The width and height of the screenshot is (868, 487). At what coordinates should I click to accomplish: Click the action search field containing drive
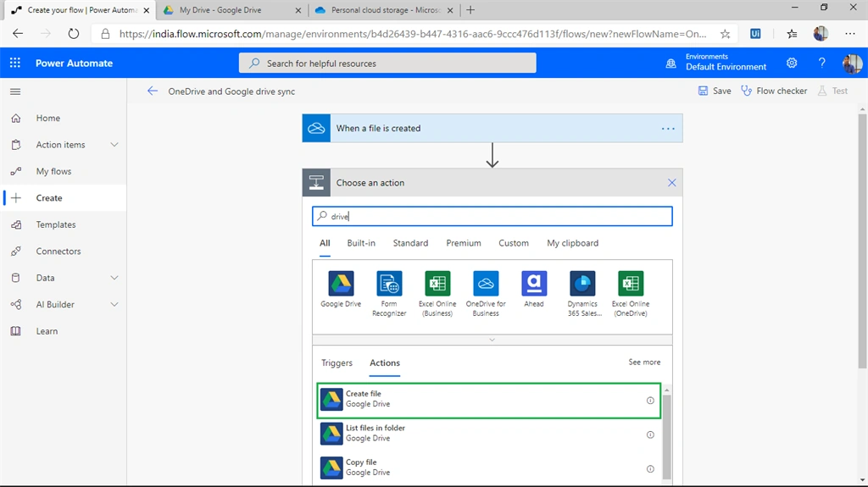click(492, 216)
